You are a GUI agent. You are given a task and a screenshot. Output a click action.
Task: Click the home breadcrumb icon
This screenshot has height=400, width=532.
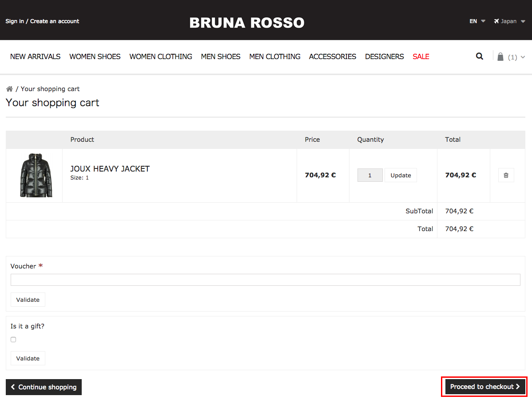tap(9, 89)
